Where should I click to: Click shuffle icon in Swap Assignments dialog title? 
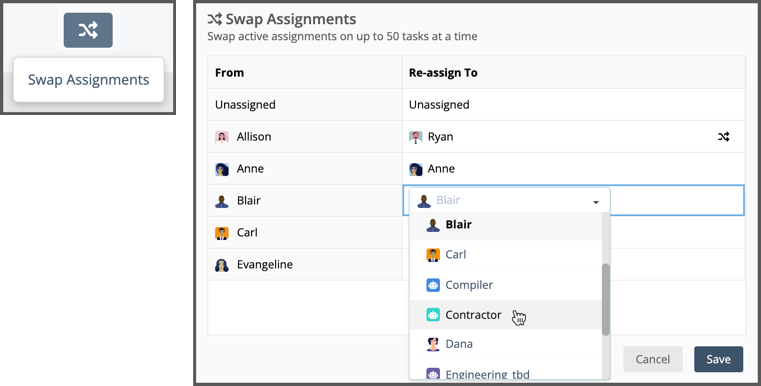[215, 19]
